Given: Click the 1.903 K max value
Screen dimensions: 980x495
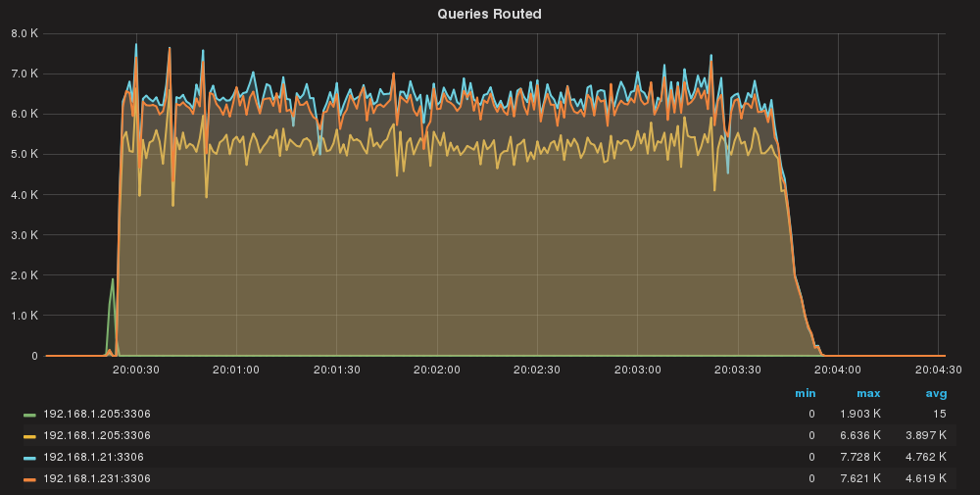Looking at the screenshot, I should pyautogui.click(x=861, y=414).
